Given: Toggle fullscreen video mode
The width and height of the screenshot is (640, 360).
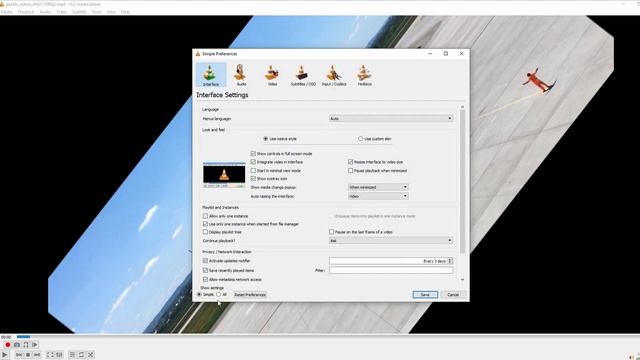Looking at the screenshot, I should tap(50, 355).
